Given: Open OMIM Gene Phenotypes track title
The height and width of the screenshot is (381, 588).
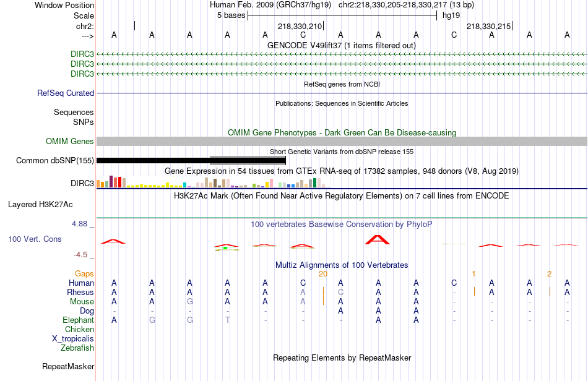Looking at the screenshot, I should tap(342, 132).
